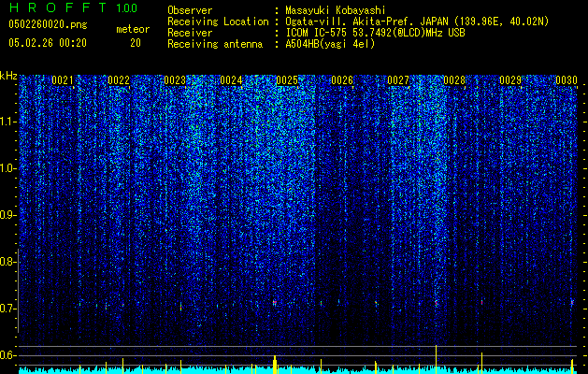Viewport: 588px width, 374px height.
Task: Click the meteor count label
Action: click(x=133, y=29)
